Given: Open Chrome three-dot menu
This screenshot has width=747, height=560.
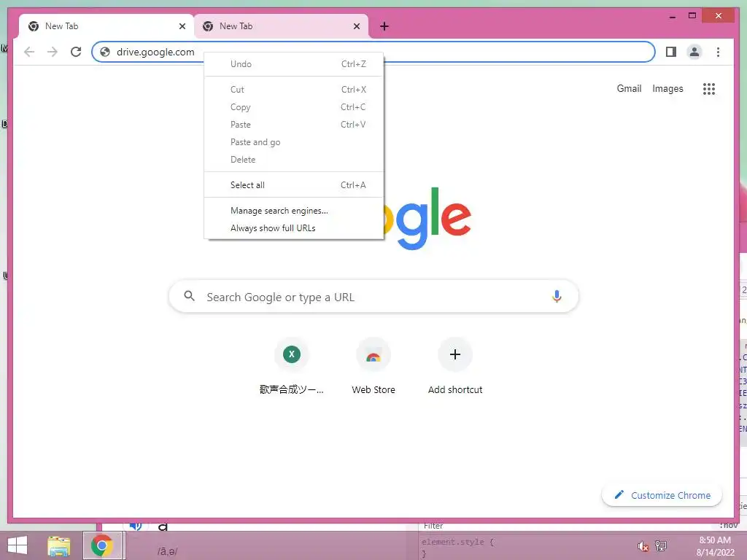Looking at the screenshot, I should 718,52.
